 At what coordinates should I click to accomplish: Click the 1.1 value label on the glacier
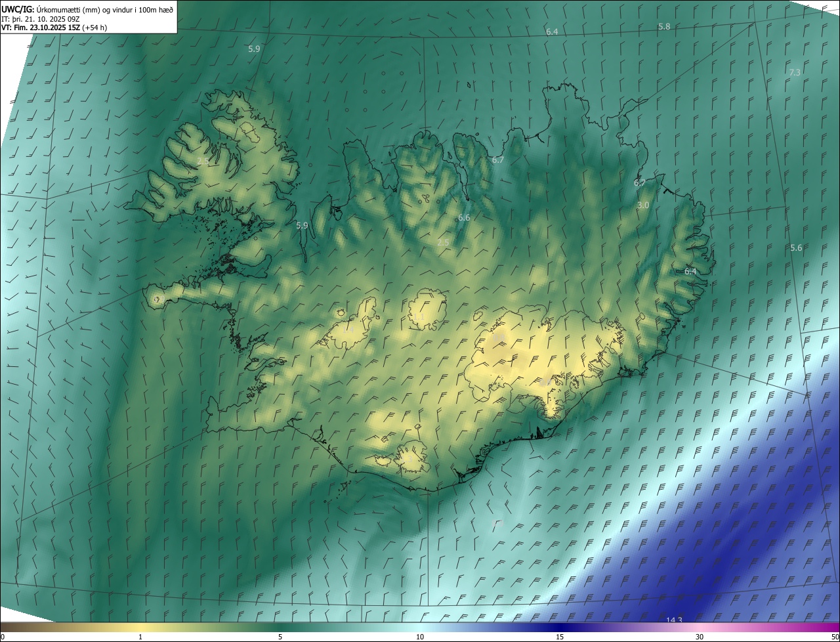419,318
